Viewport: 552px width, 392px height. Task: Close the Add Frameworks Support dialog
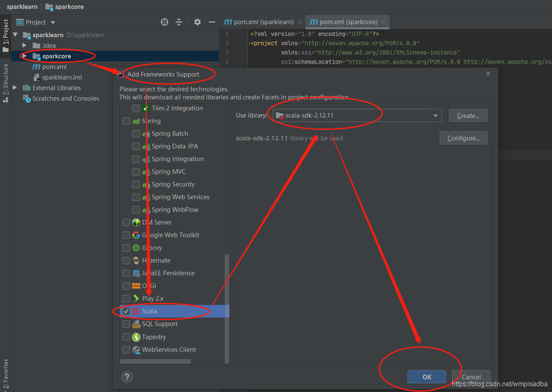click(488, 74)
